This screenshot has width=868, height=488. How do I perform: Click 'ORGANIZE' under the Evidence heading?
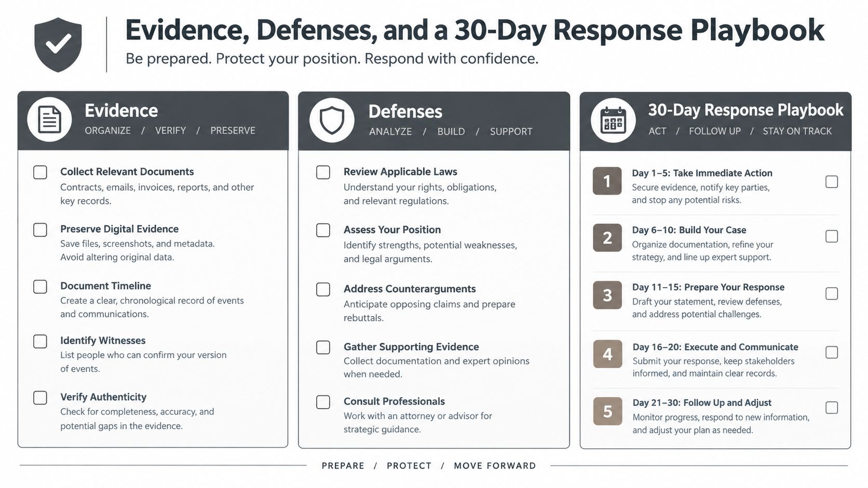click(108, 130)
